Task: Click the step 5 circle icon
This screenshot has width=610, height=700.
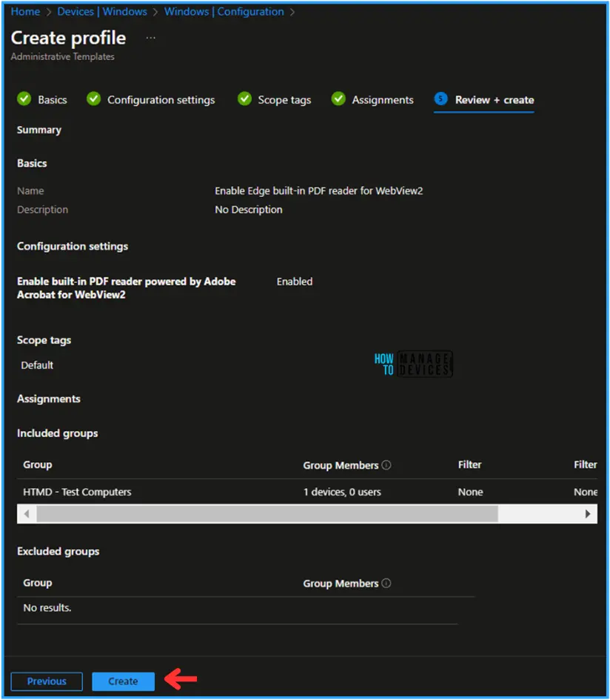Action: [441, 99]
